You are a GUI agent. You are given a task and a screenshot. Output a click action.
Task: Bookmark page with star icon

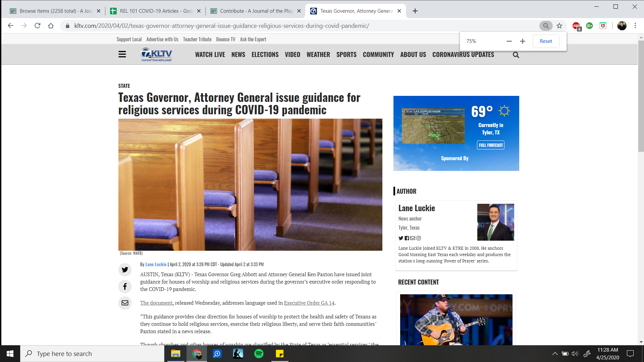tap(559, 26)
